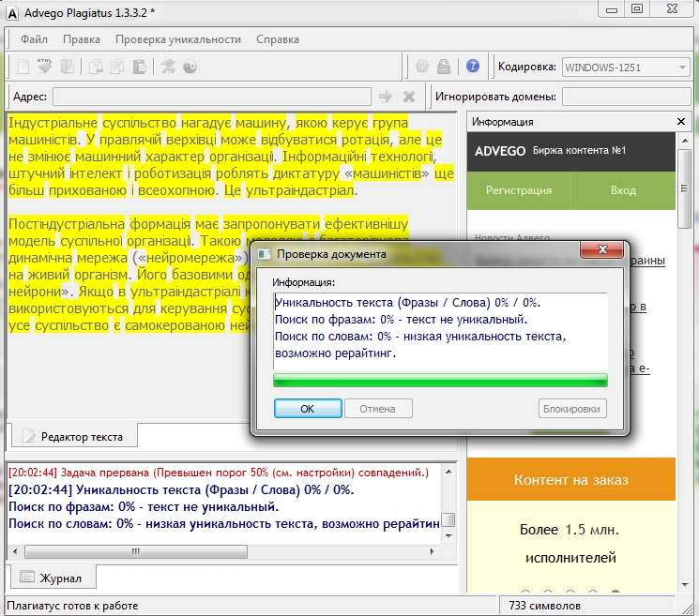Click the Игнорировать домены input field

pyautogui.click(x=627, y=97)
